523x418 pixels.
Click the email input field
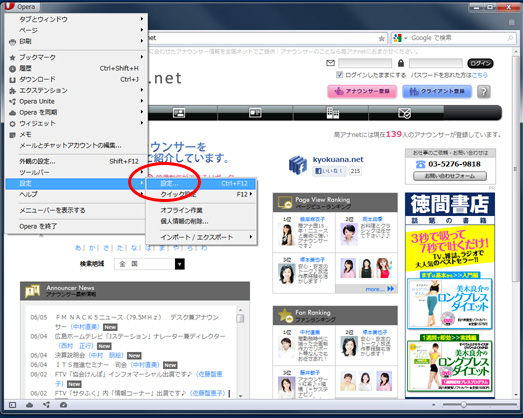click(365, 63)
